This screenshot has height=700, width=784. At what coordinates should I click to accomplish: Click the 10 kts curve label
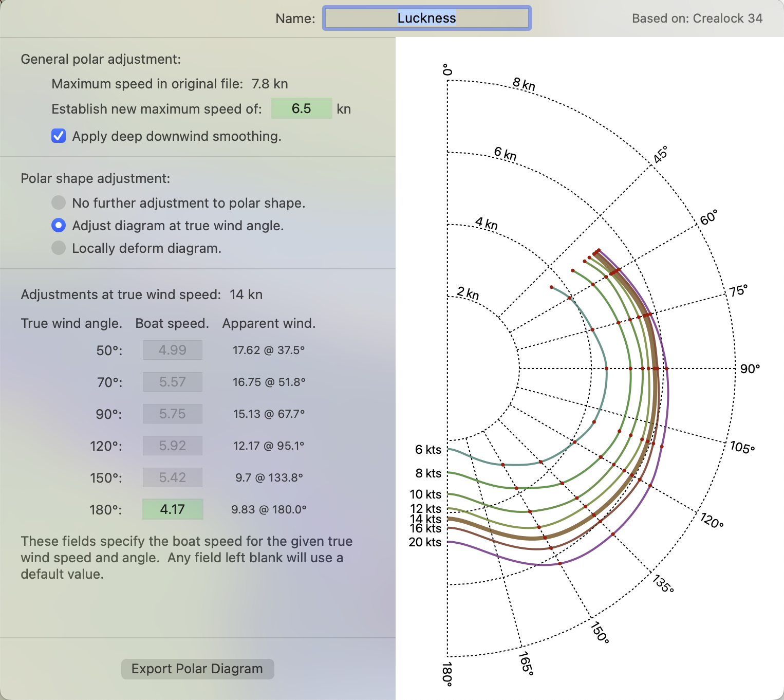425,494
